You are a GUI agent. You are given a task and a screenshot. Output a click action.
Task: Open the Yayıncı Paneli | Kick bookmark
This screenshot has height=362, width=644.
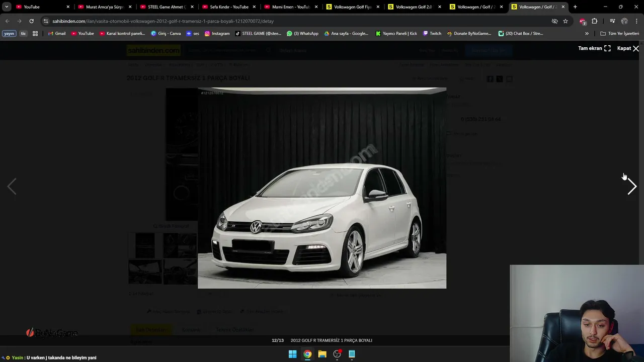pyautogui.click(x=396, y=34)
